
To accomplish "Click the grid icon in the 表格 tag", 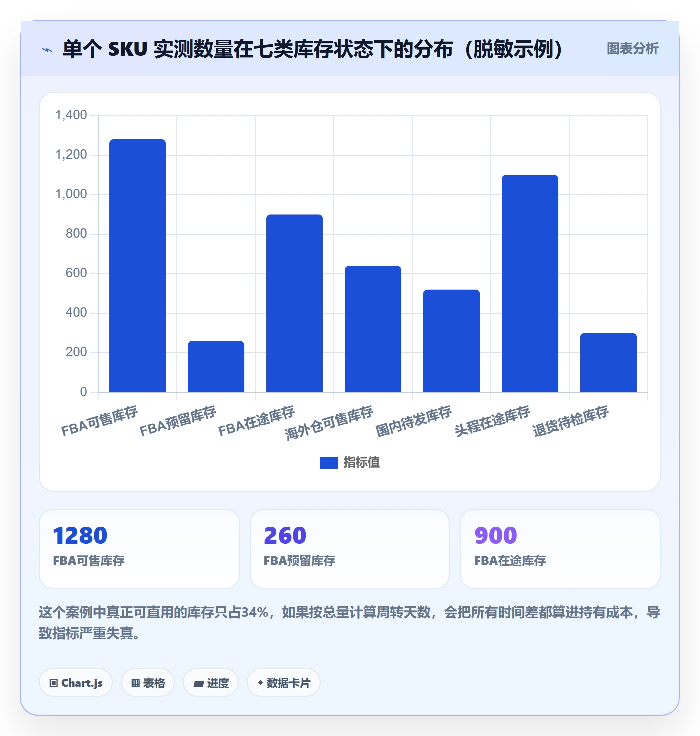I will pyautogui.click(x=135, y=683).
